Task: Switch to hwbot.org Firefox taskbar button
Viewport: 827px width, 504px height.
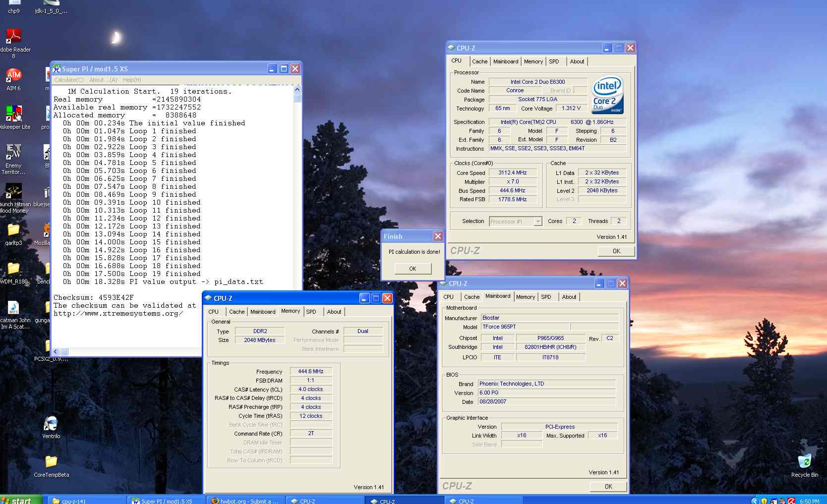Action: coord(246,501)
